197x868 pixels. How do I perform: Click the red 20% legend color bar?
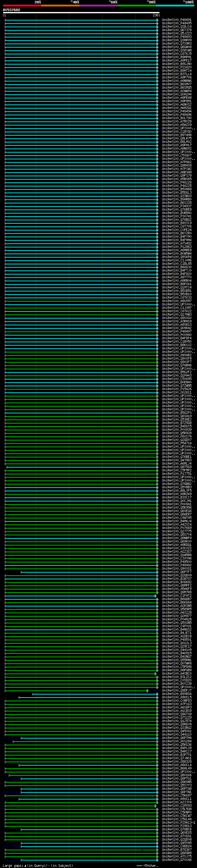[x=22, y=6]
